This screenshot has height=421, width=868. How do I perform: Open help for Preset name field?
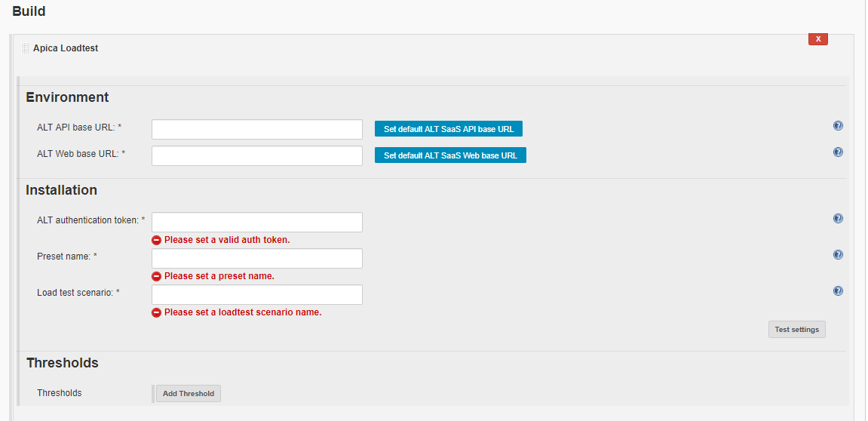tap(838, 255)
